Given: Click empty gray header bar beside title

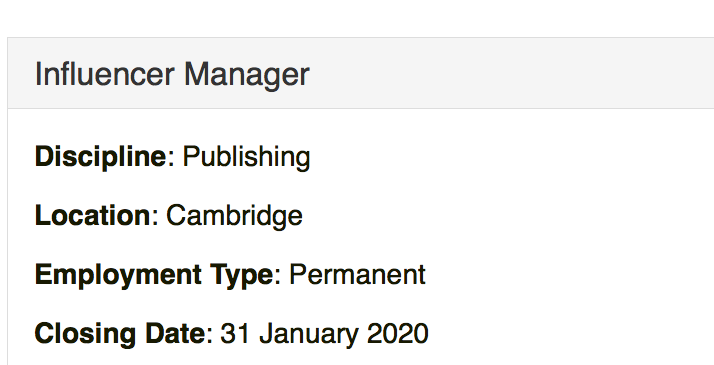Looking at the screenshot, I should coord(510,73).
